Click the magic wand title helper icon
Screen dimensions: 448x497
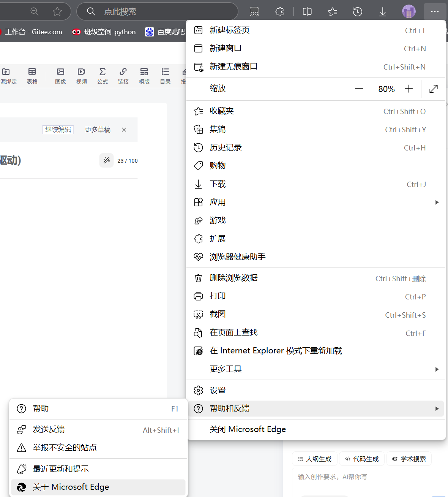tap(107, 160)
